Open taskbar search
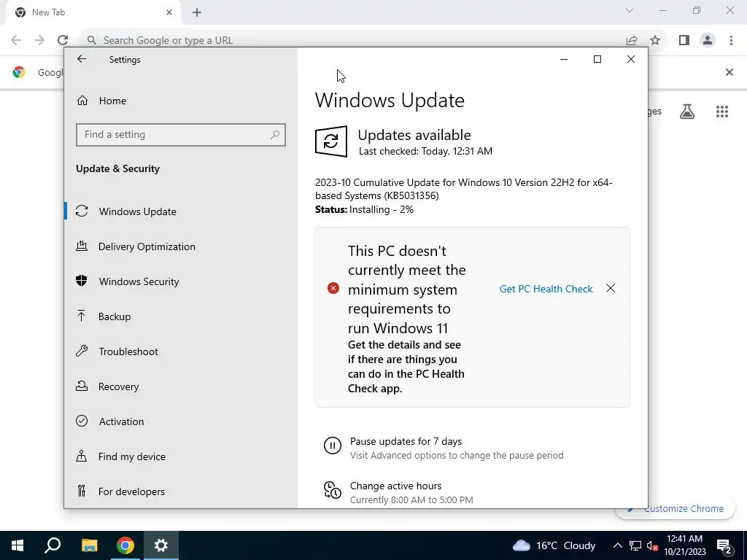The height and width of the screenshot is (560, 747). pos(53,545)
